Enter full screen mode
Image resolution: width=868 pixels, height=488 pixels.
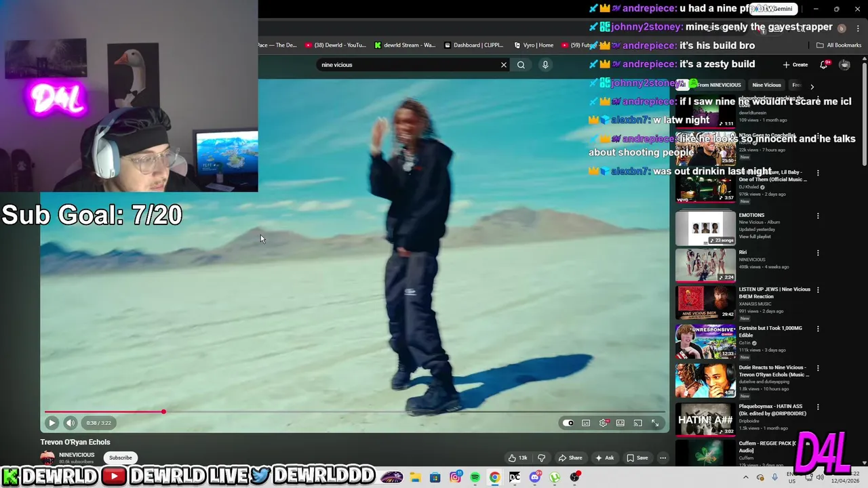[x=655, y=423]
